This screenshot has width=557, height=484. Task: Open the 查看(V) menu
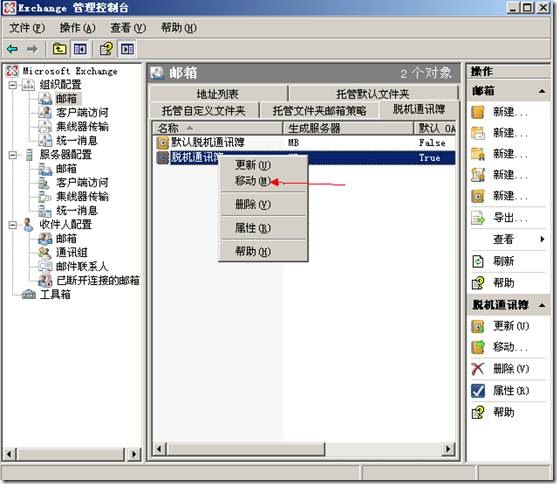pyautogui.click(x=128, y=28)
